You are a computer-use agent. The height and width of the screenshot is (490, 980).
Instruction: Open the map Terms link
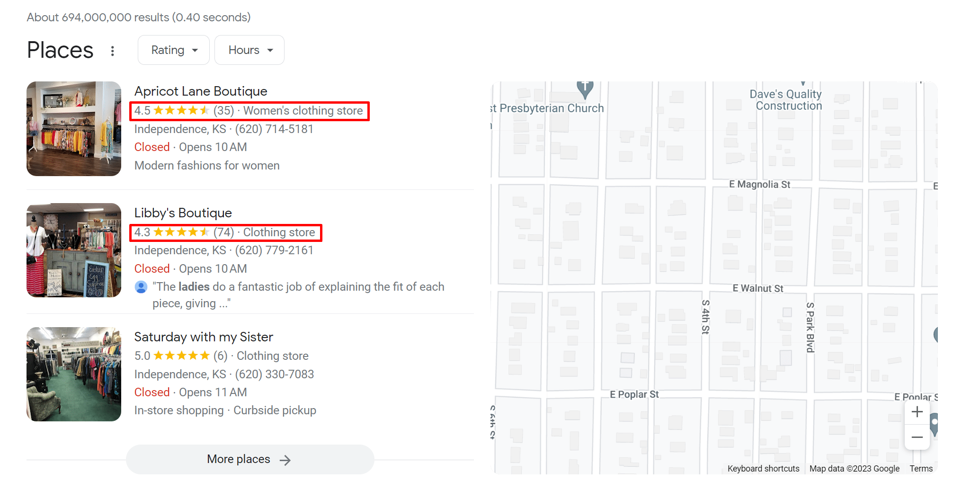pyautogui.click(x=921, y=469)
